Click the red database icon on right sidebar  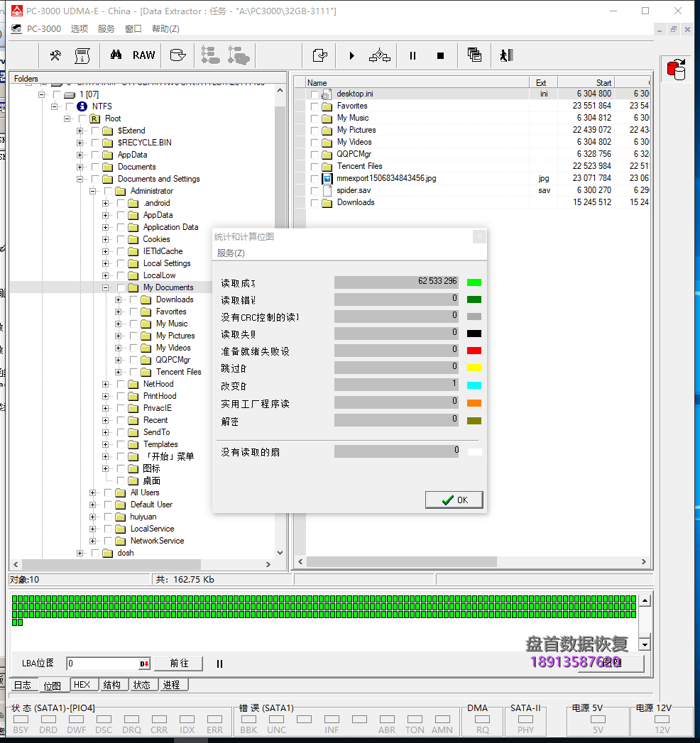[x=676, y=69]
